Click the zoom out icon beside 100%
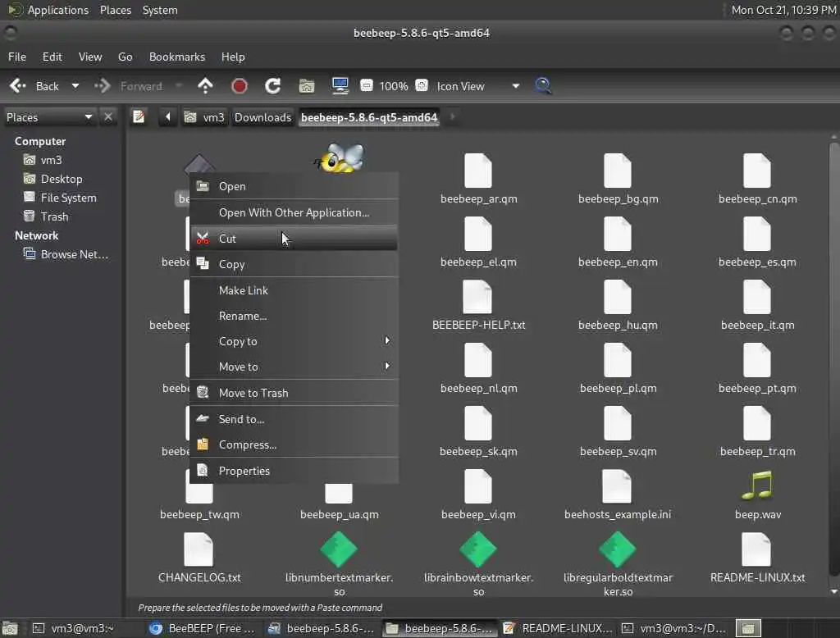 point(367,86)
